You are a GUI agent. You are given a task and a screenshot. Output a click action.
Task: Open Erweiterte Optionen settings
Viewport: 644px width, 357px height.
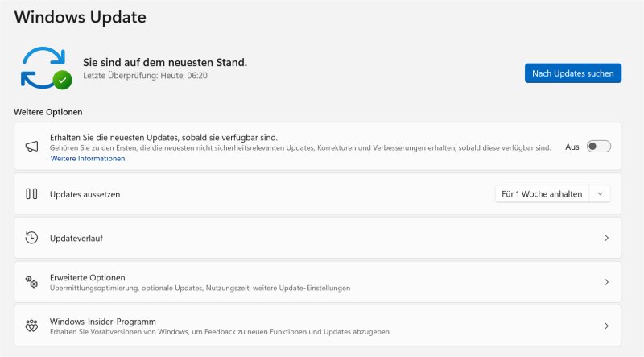(317, 282)
